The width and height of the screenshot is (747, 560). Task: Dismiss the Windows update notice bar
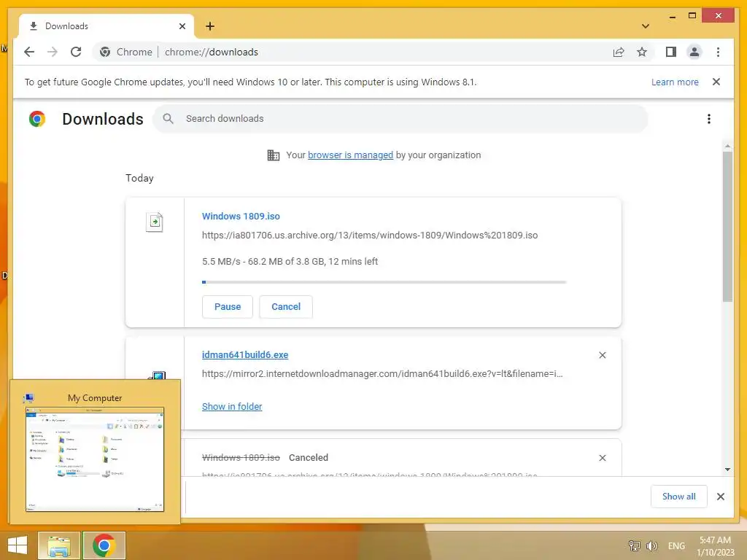pyautogui.click(x=716, y=82)
